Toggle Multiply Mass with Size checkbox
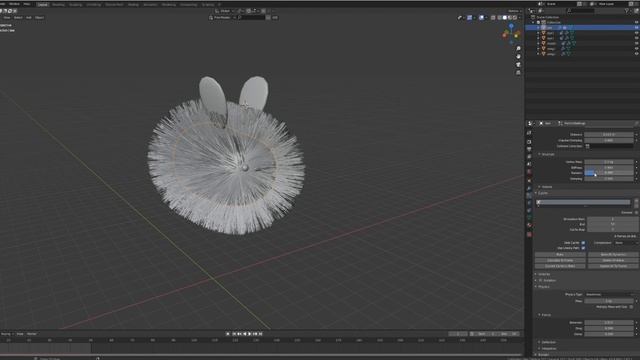This screenshot has width=640, height=360. click(x=631, y=307)
